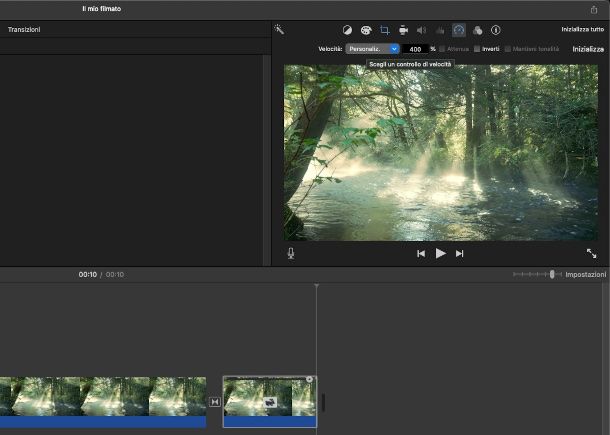Open the clip filter overlapping circles icon
Viewport: 610px width, 435px height.
(477, 31)
